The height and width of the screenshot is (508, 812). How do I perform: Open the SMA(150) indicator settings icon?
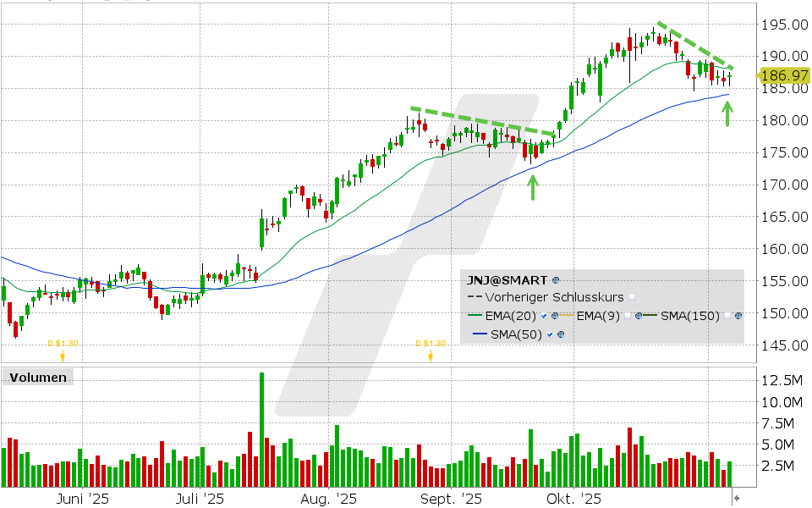point(738,317)
